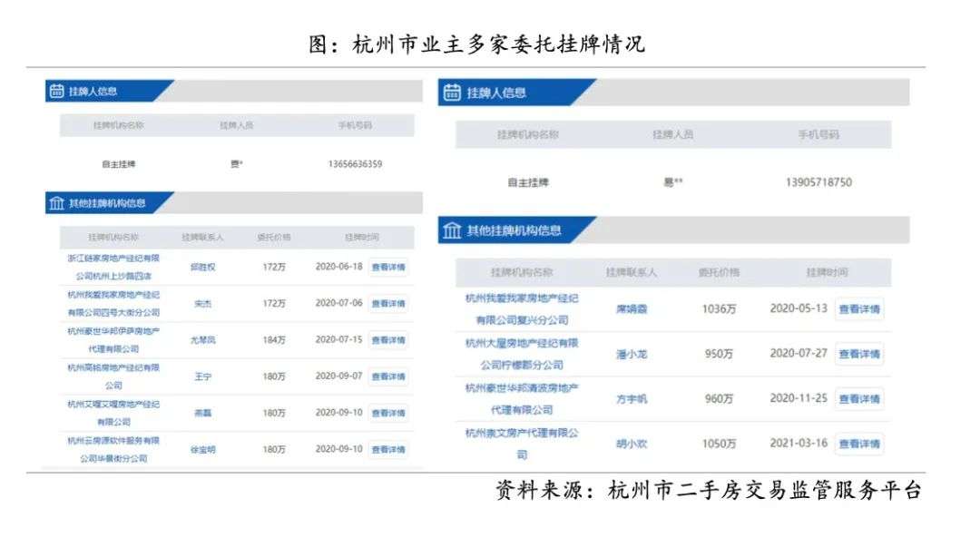The height and width of the screenshot is (547, 980).
Task: Open agency link 杭州我爱我家 四号大街分公司
Action: [x=113, y=303]
